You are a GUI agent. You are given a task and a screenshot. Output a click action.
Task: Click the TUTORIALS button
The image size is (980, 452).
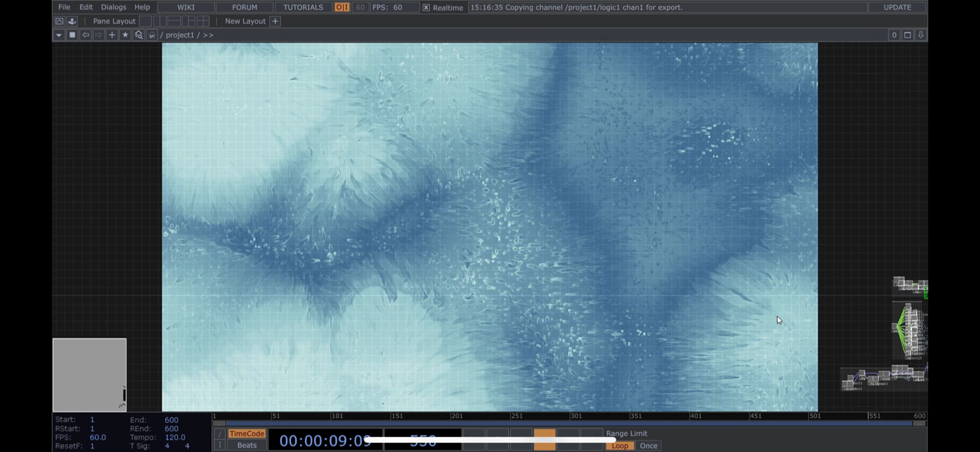pyautogui.click(x=303, y=7)
